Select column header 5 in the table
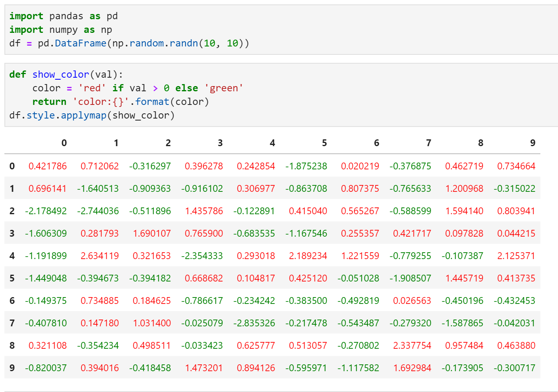Screen dimensions: 558x392 click(x=324, y=143)
